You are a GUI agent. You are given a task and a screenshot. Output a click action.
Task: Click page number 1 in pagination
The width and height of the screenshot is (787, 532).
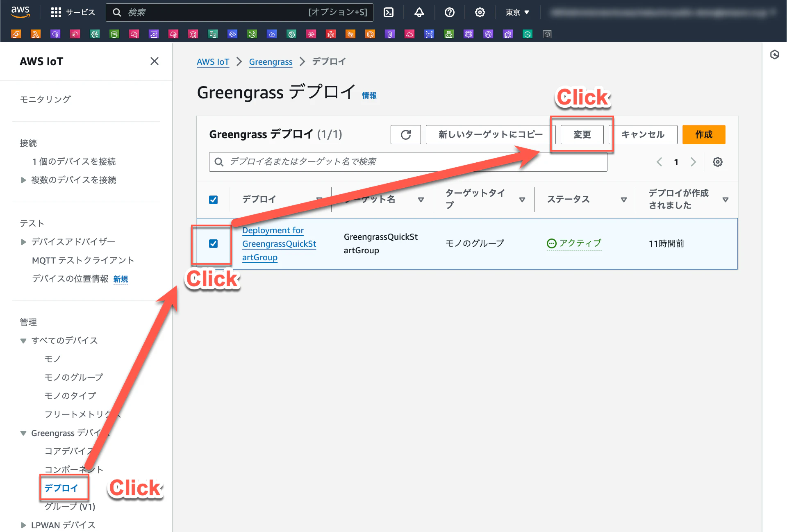coord(676,162)
